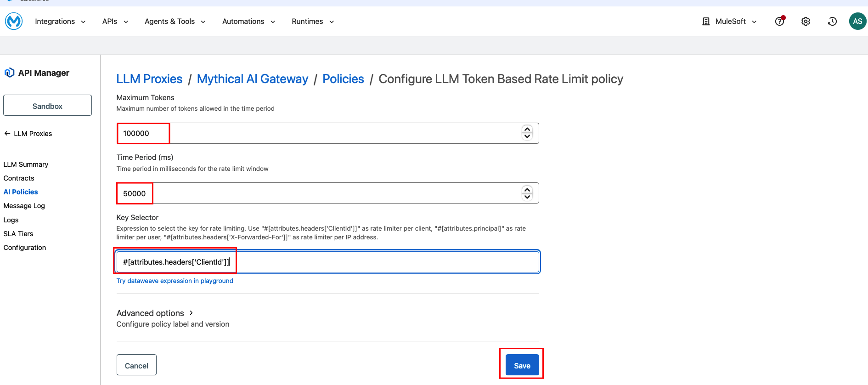The height and width of the screenshot is (385, 868).
Task: Select Message Log in sidebar
Action: [24, 206]
